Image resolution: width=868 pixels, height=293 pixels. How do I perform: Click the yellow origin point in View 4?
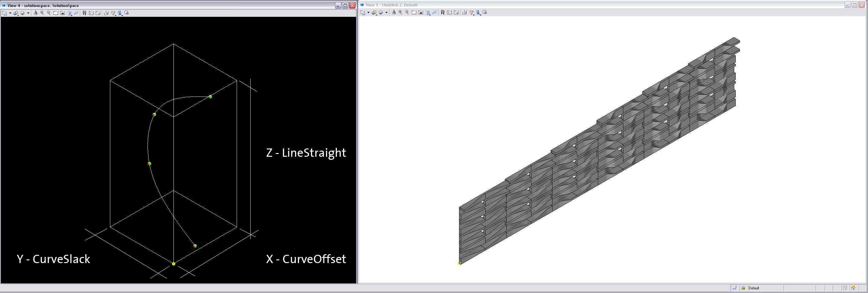coord(173,264)
